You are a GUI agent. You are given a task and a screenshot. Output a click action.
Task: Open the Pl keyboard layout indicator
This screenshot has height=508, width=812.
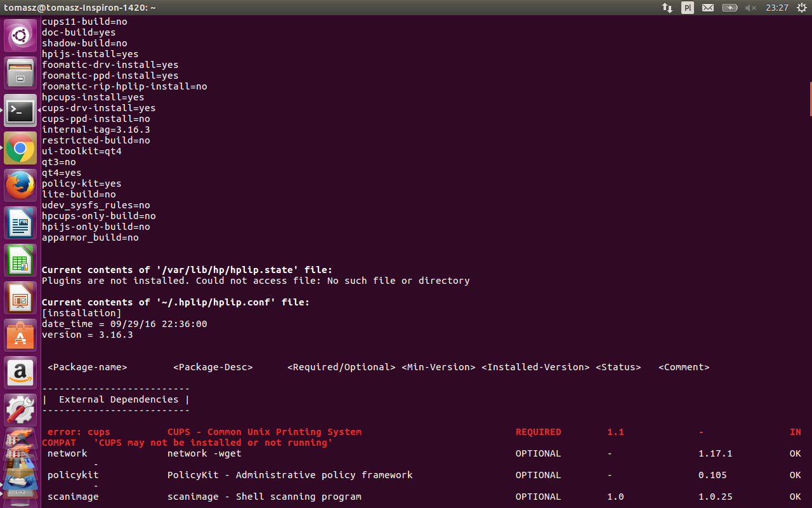(x=688, y=8)
